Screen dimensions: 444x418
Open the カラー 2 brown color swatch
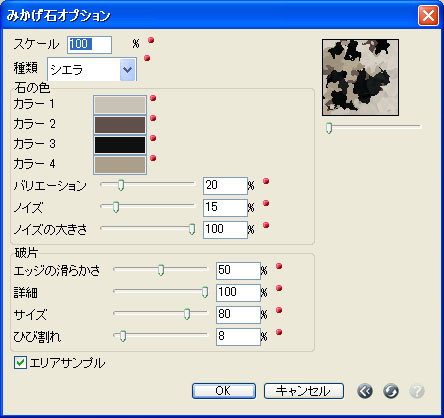point(120,125)
